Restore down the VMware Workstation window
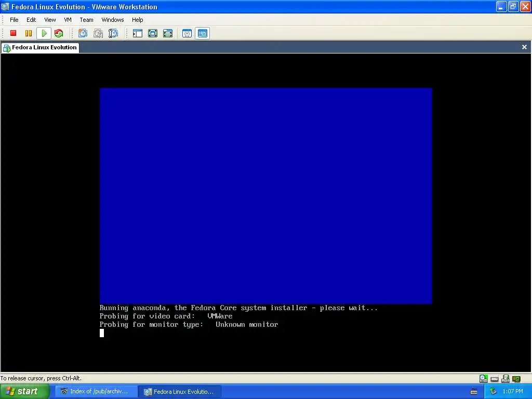Image resolution: width=532 pixels, height=399 pixels. coord(513,7)
